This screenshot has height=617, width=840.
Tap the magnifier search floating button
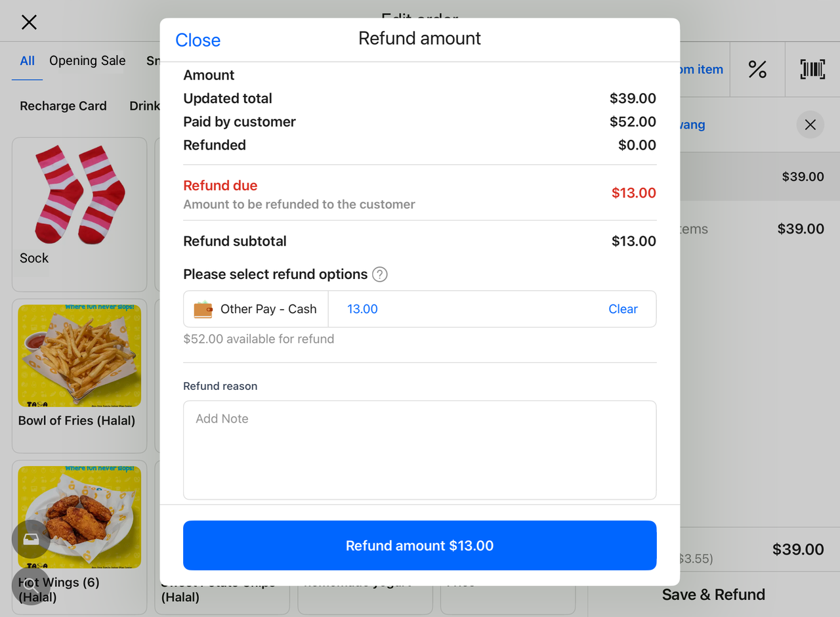tap(30, 585)
